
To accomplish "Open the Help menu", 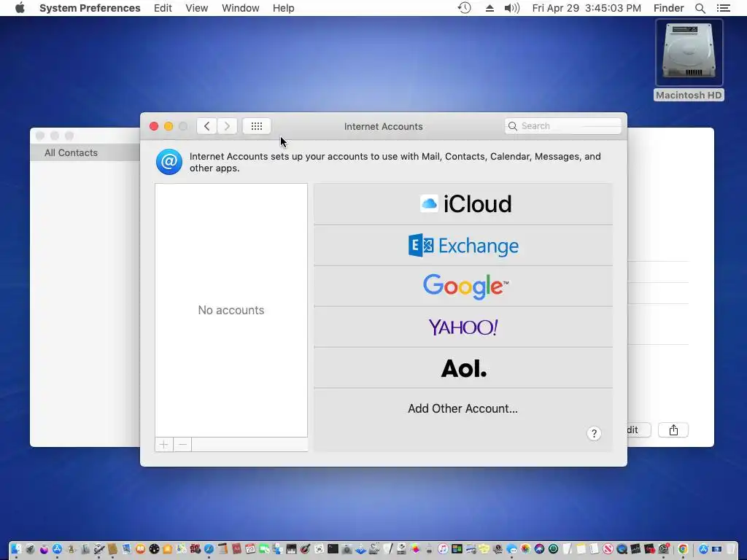I will tap(283, 8).
